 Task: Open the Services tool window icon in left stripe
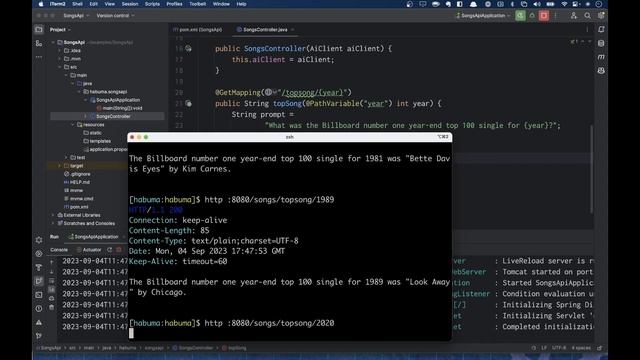tap(39, 253)
